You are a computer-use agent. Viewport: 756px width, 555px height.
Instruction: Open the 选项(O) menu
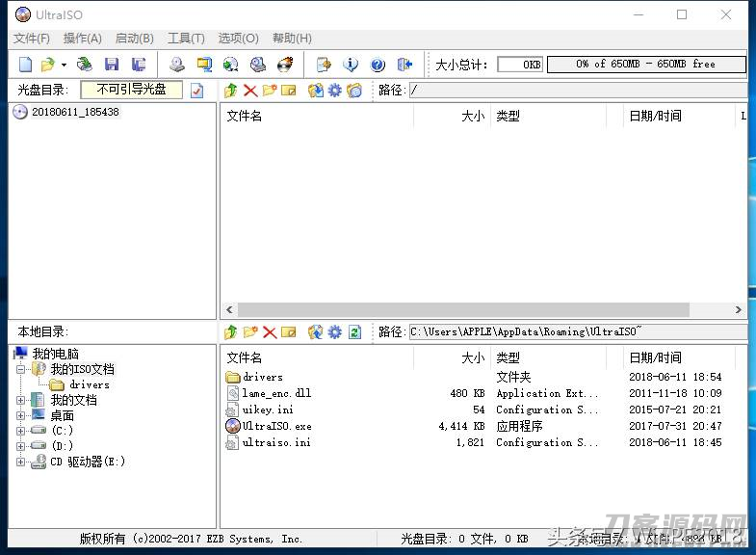point(238,39)
